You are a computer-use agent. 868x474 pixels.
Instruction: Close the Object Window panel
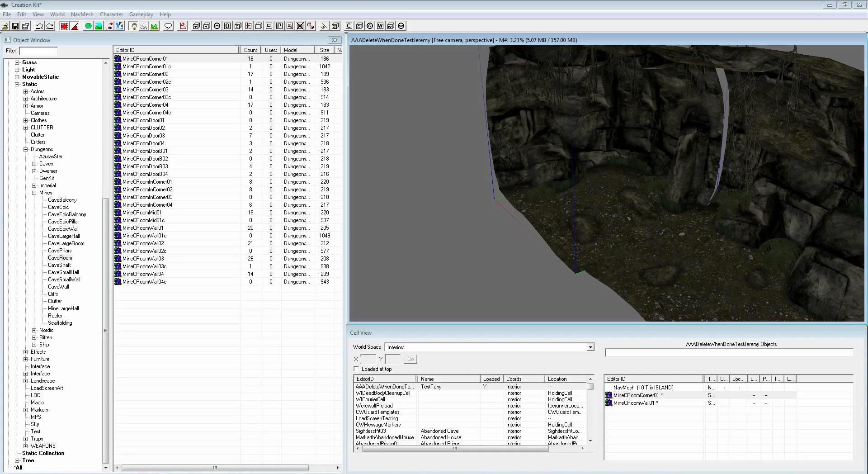coord(335,40)
